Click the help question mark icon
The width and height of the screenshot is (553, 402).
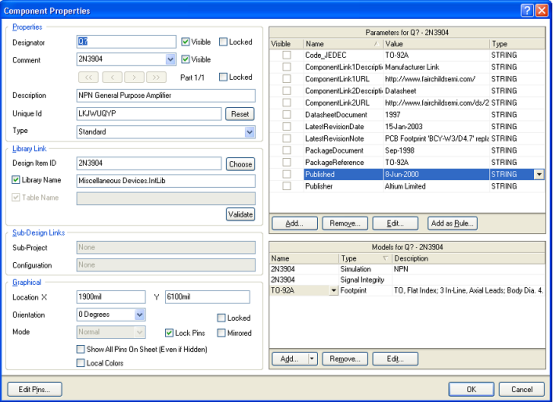[x=527, y=11]
